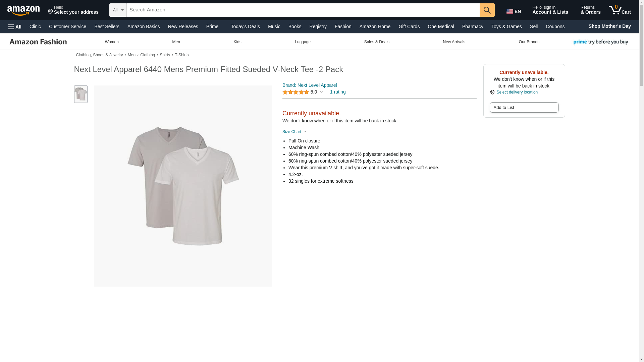644x362 pixels.
Task: Open the Brand: Next Level Apparel link
Action: click(x=309, y=85)
